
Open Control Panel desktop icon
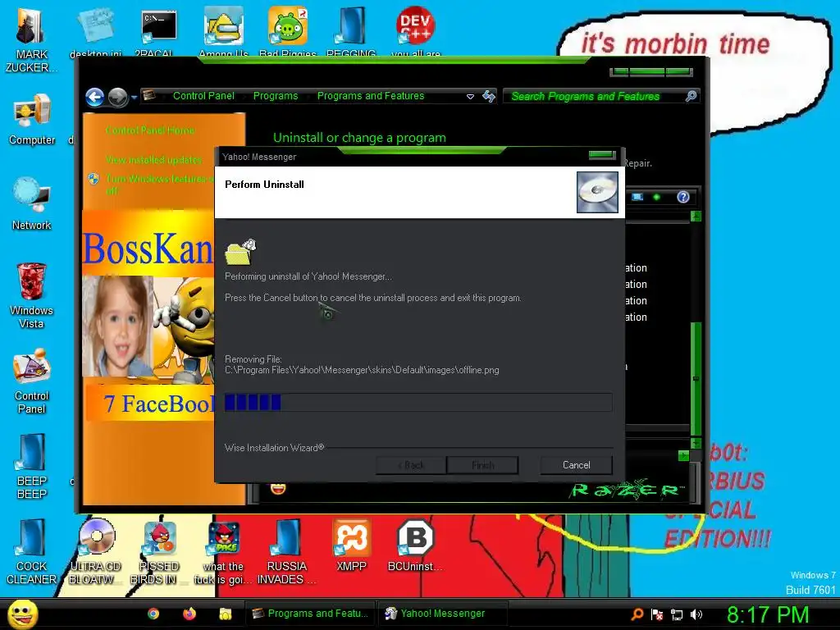pos(32,381)
